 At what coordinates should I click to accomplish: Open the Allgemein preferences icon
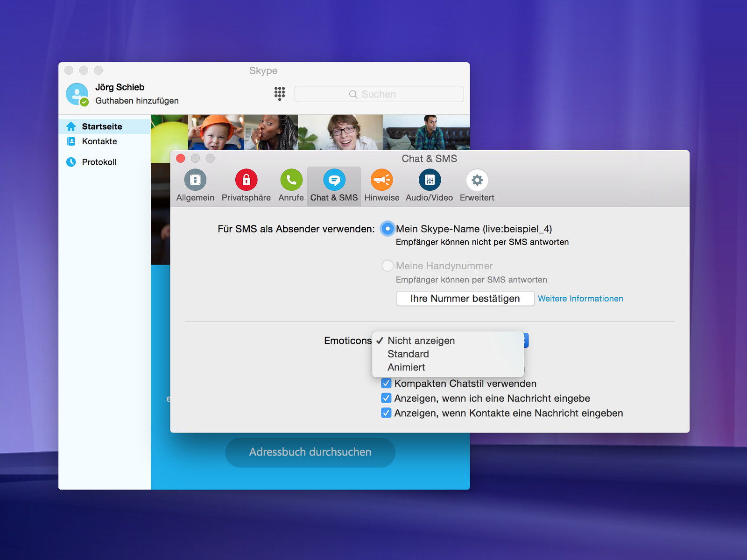coord(195,180)
